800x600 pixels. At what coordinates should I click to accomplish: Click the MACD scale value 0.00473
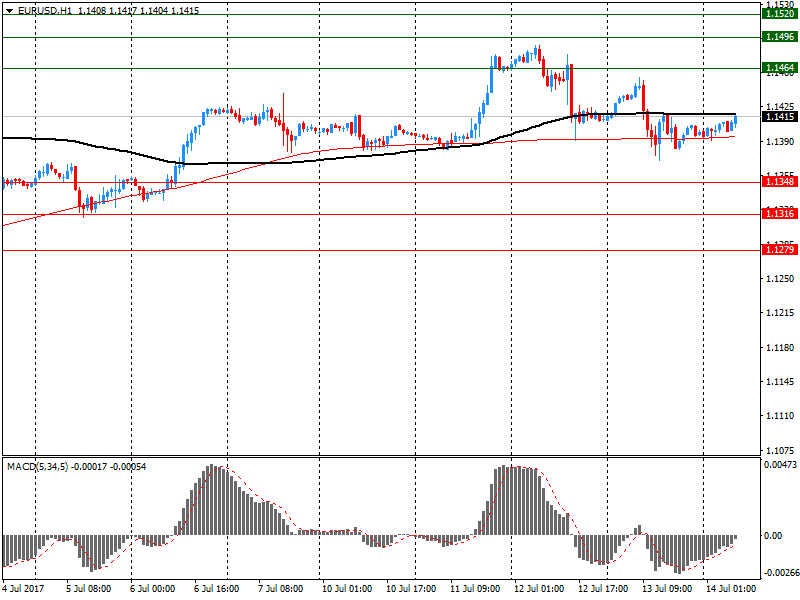pyautogui.click(x=780, y=465)
